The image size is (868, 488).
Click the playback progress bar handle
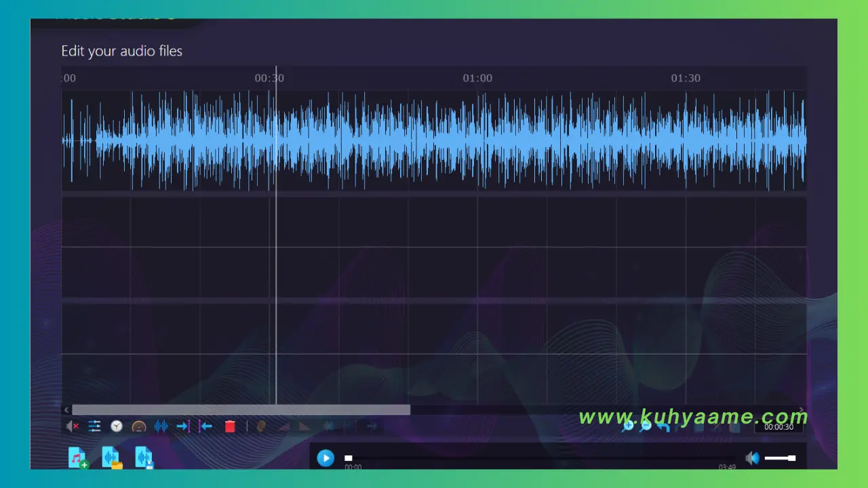click(349, 458)
